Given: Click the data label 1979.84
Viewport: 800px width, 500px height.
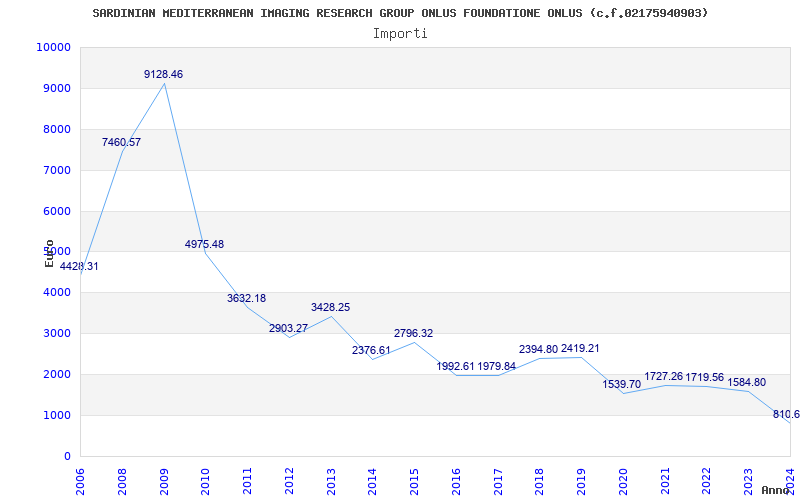Looking at the screenshot, I should click(496, 366).
